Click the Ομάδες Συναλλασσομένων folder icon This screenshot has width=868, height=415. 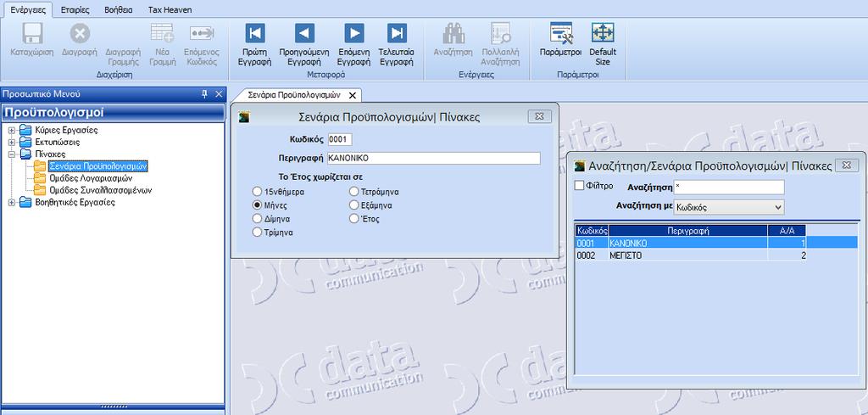coord(40,190)
